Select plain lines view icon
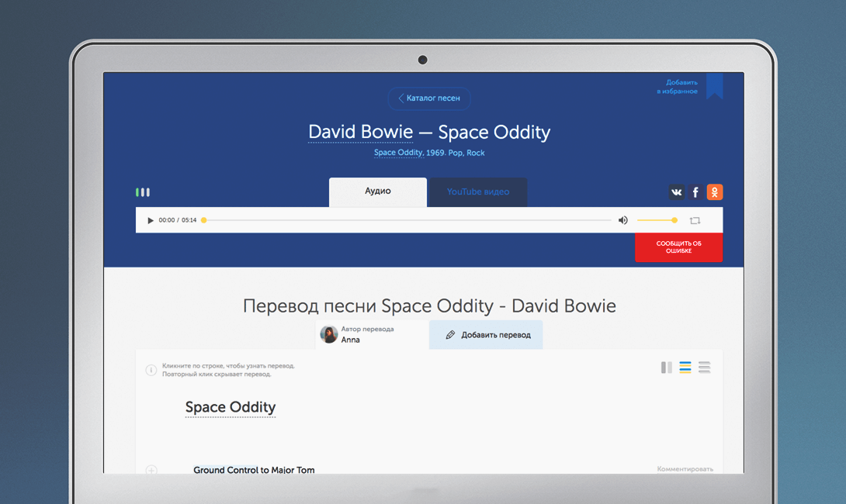This screenshot has width=846, height=504. [x=704, y=368]
